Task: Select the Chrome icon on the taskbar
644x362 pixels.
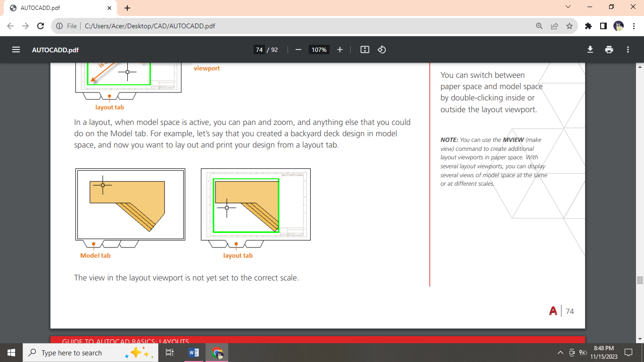Action: tap(217, 353)
